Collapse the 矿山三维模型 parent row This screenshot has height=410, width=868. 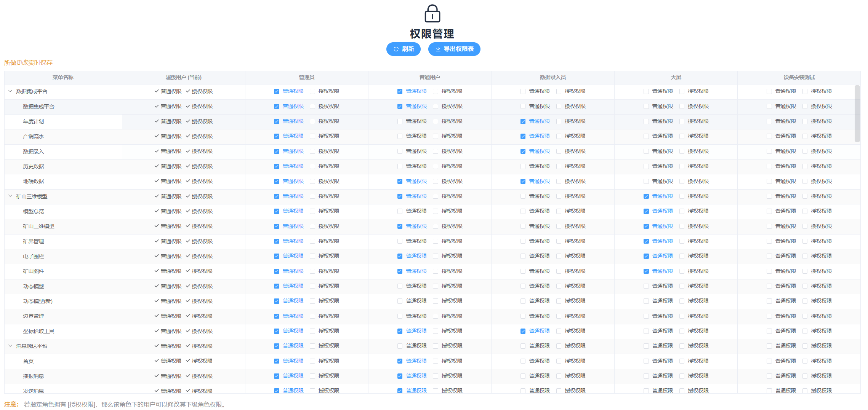click(x=10, y=196)
